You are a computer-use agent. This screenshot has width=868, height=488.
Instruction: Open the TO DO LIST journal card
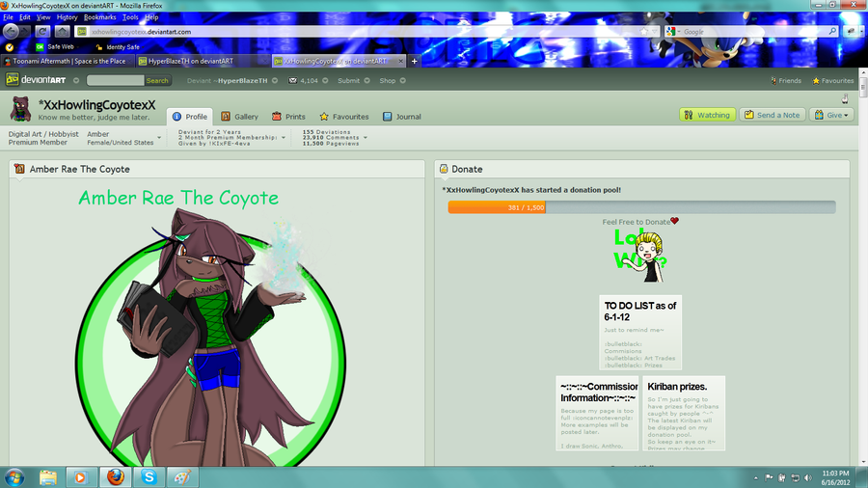point(640,332)
